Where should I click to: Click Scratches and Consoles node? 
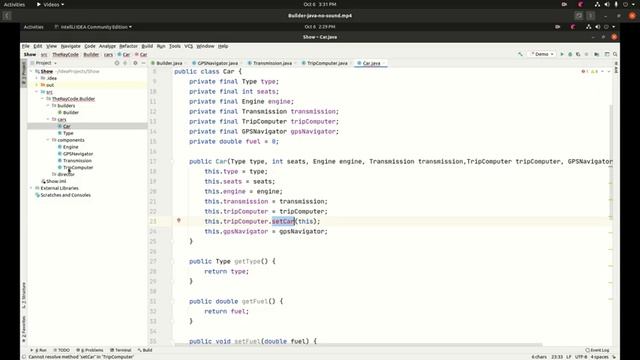click(x=65, y=195)
